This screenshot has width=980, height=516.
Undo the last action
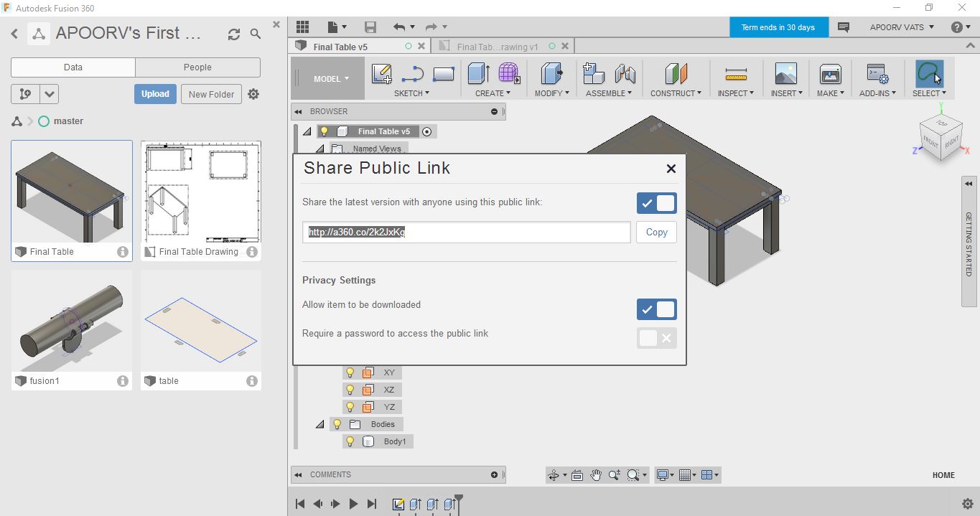399,27
